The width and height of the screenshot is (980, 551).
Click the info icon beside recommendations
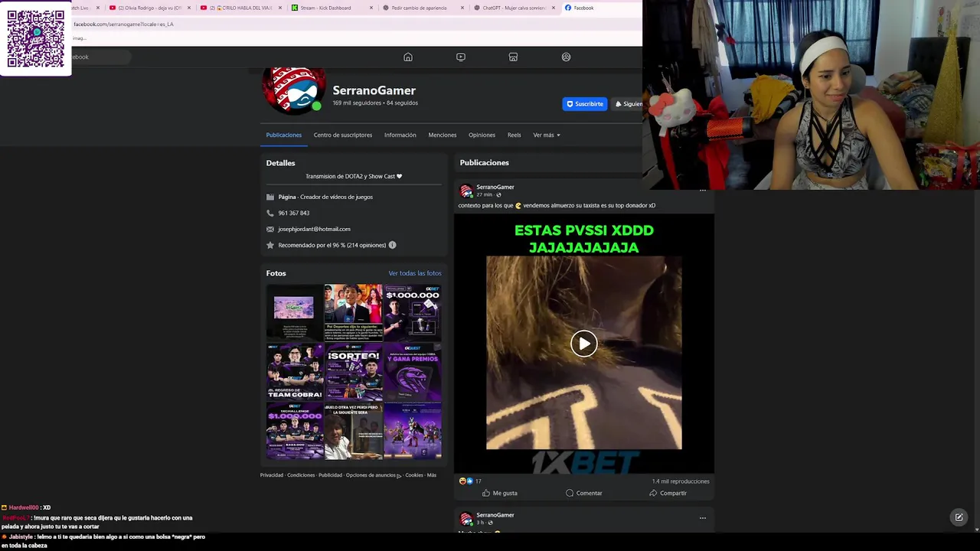pyautogui.click(x=392, y=245)
